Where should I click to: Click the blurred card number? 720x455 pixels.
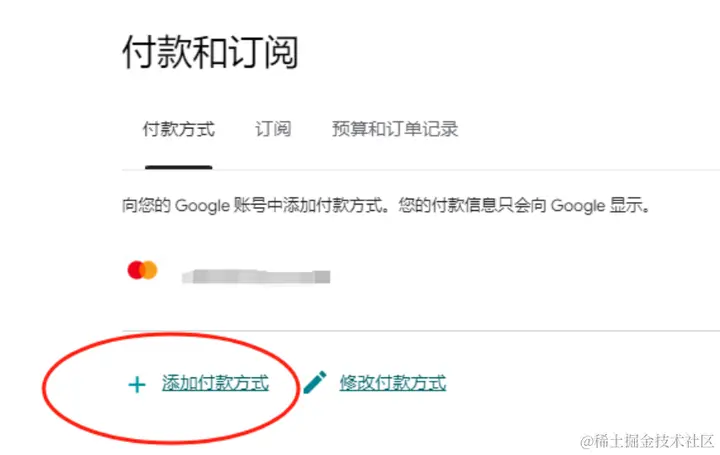[256, 276]
